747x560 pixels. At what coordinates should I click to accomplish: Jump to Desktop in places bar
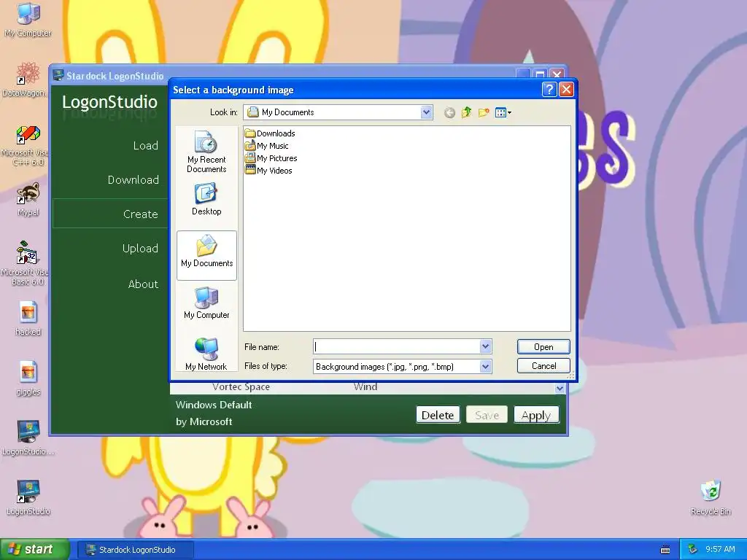(206, 200)
